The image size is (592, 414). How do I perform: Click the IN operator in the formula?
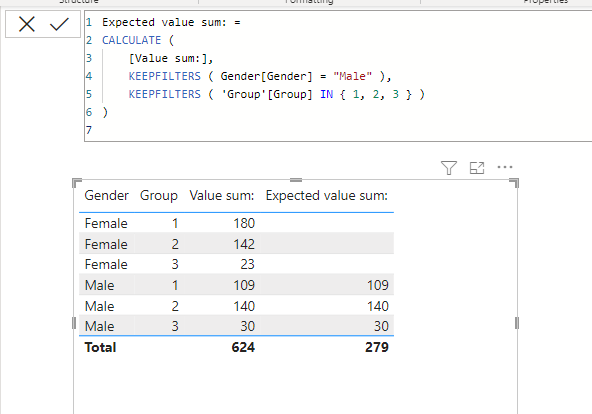tap(326, 94)
